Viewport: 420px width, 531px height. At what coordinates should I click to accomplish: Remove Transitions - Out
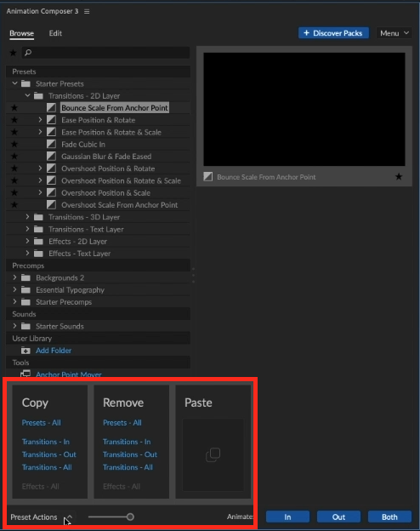point(130,454)
